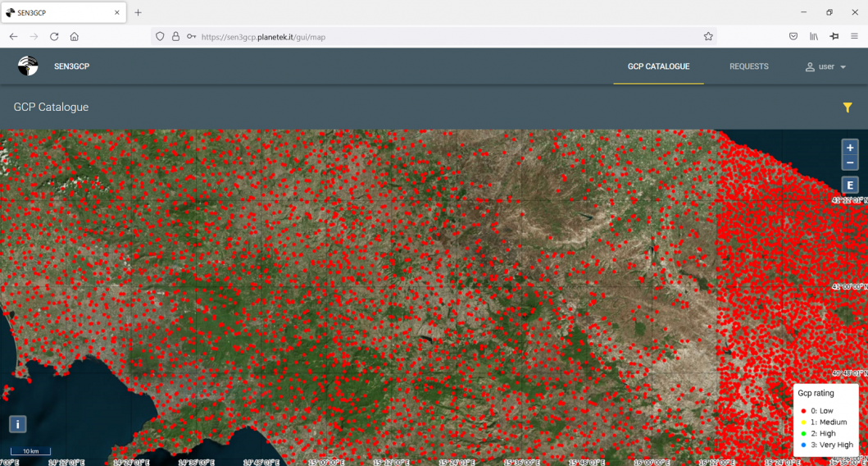Reload the current page
The height and width of the screenshot is (466, 868).
[54, 37]
